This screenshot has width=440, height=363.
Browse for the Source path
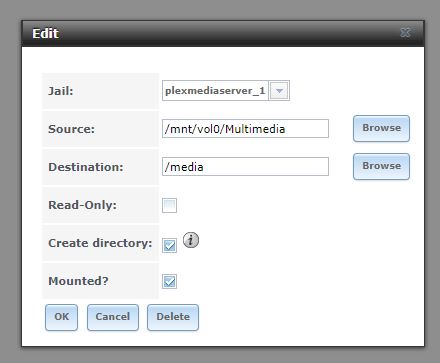tap(381, 128)
